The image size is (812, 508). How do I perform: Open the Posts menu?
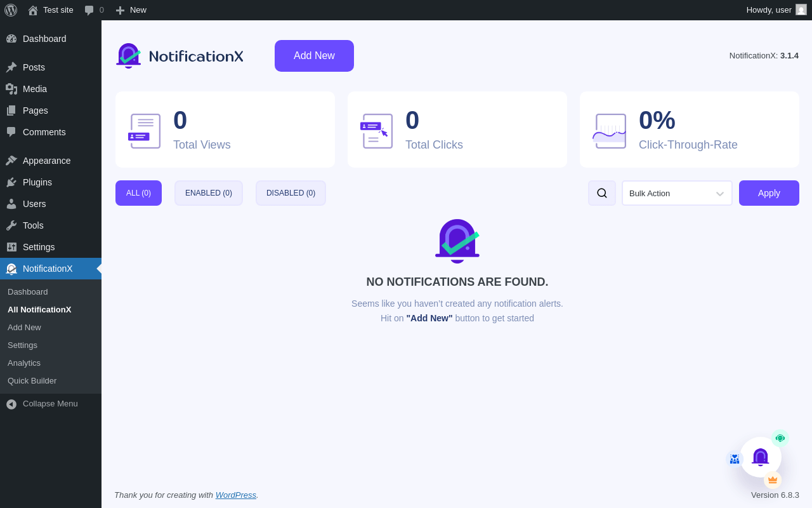pyautogui.click(x=51, y=67)
